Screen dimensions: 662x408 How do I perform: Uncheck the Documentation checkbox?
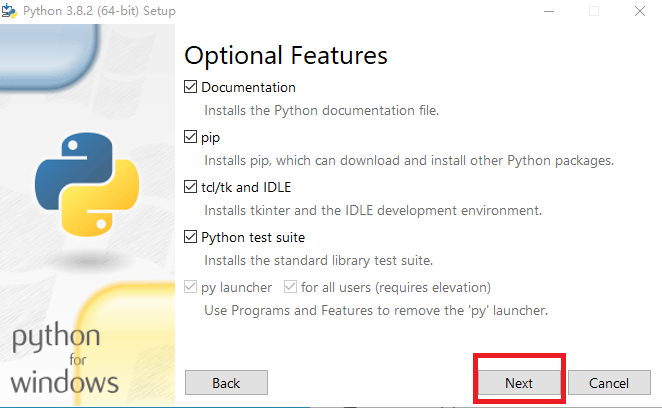[191, 87]
